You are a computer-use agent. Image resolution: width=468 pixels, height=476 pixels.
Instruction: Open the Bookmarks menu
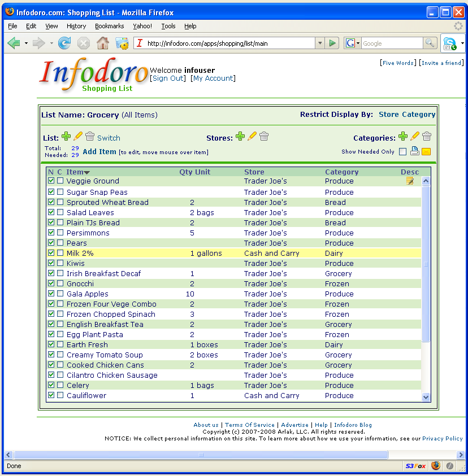[110, 26]
